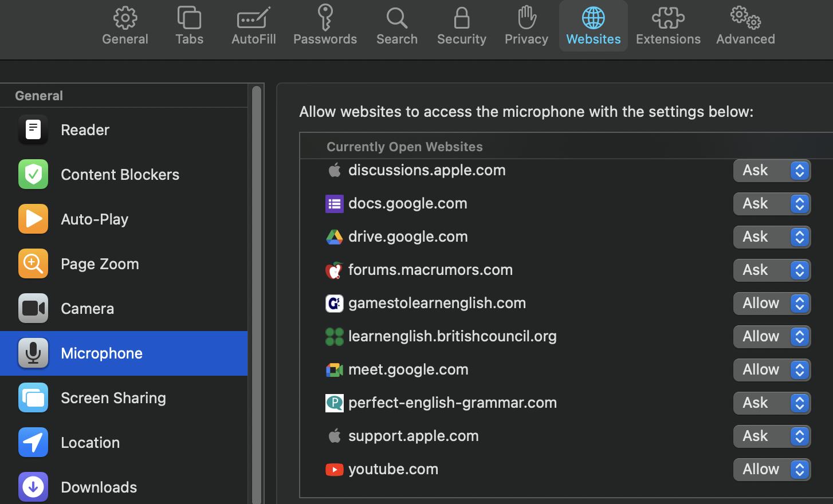This screenshot has height=504, width=833.
Task: Switch to the Security preferences label
Action: (461, 39)
